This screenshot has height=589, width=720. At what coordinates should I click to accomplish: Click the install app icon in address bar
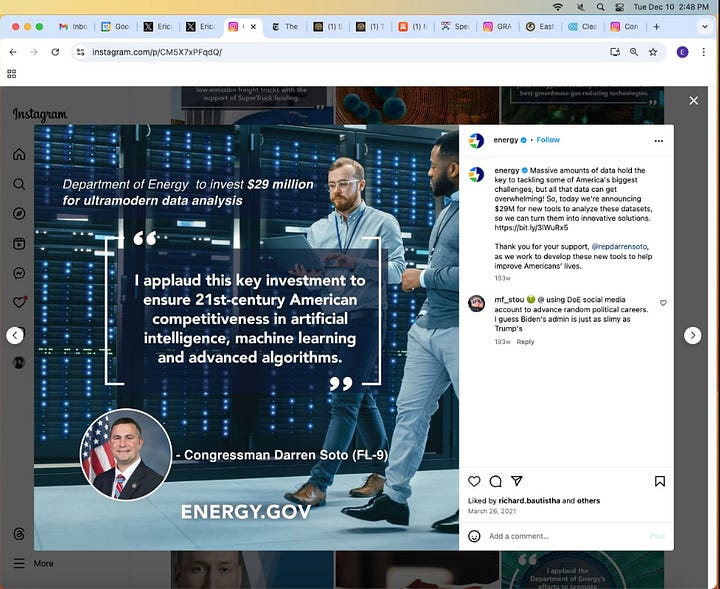tap(615, 52)
